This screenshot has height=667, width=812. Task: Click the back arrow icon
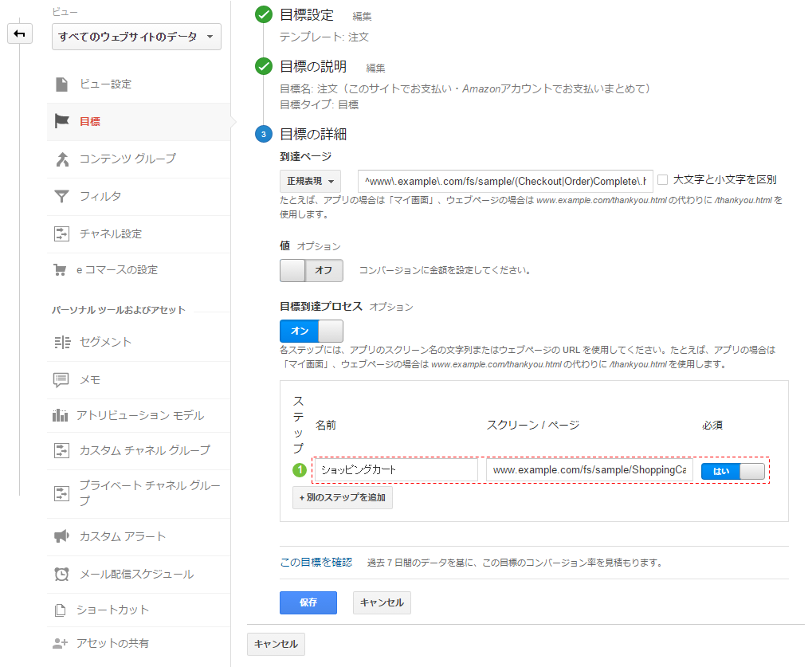(20, 33)
